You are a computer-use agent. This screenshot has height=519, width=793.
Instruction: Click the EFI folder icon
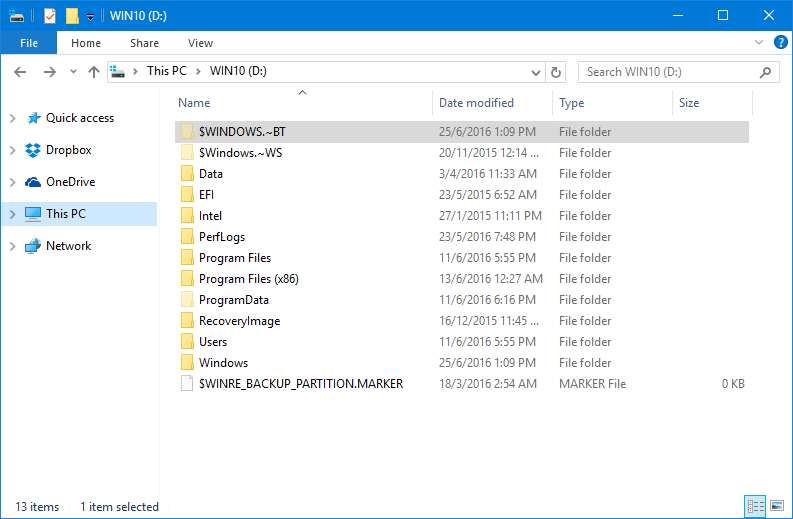187,195
